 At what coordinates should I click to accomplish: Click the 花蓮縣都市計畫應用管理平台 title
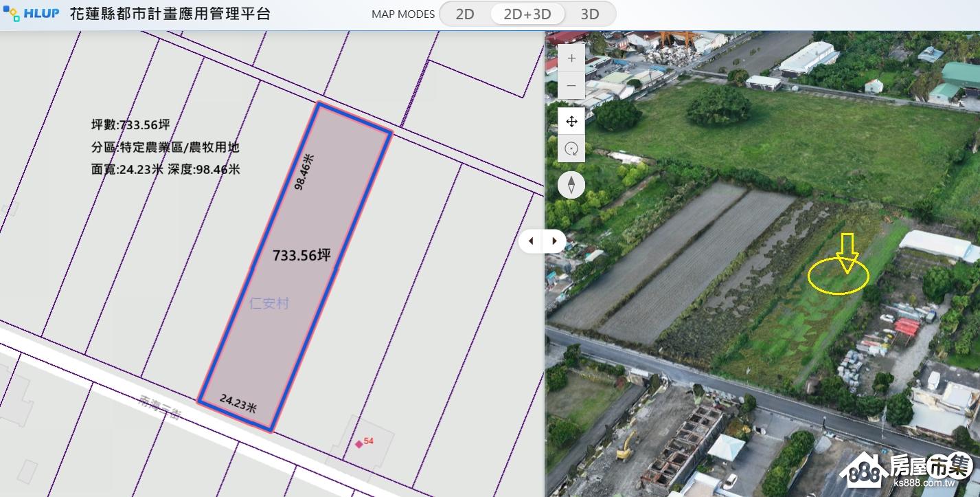click(x=170, y=14)
